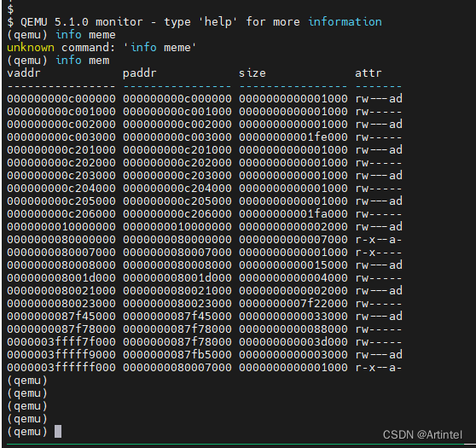
Task: Click the size column header
Action: click(x=253, y=73)
